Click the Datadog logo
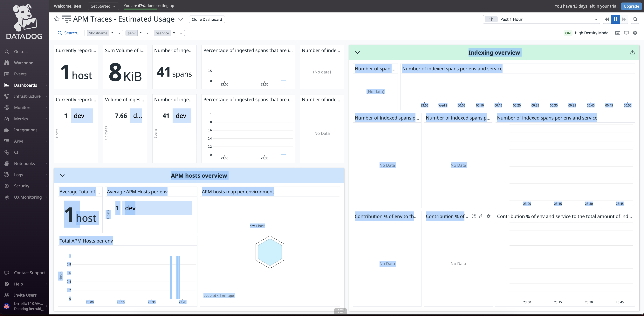 pos(24,21)
